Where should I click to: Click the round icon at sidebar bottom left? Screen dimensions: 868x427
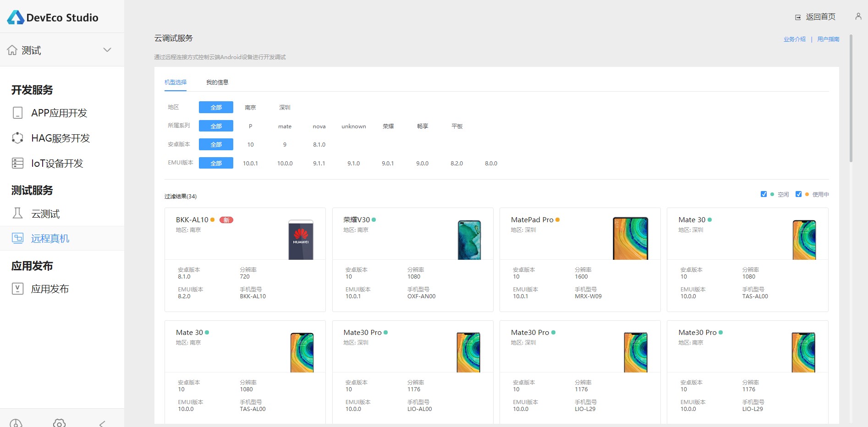pos(16,423)
